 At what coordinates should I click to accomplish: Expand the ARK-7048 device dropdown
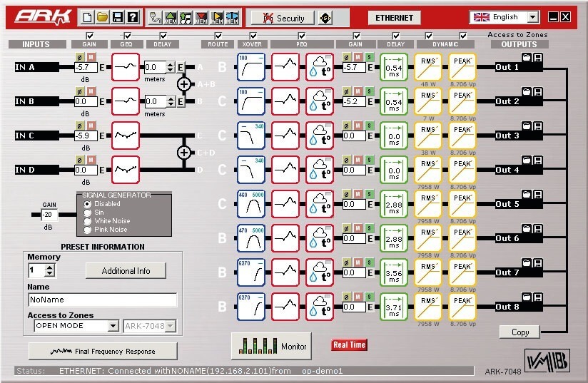pyautogui.click(x=171, y=326)
